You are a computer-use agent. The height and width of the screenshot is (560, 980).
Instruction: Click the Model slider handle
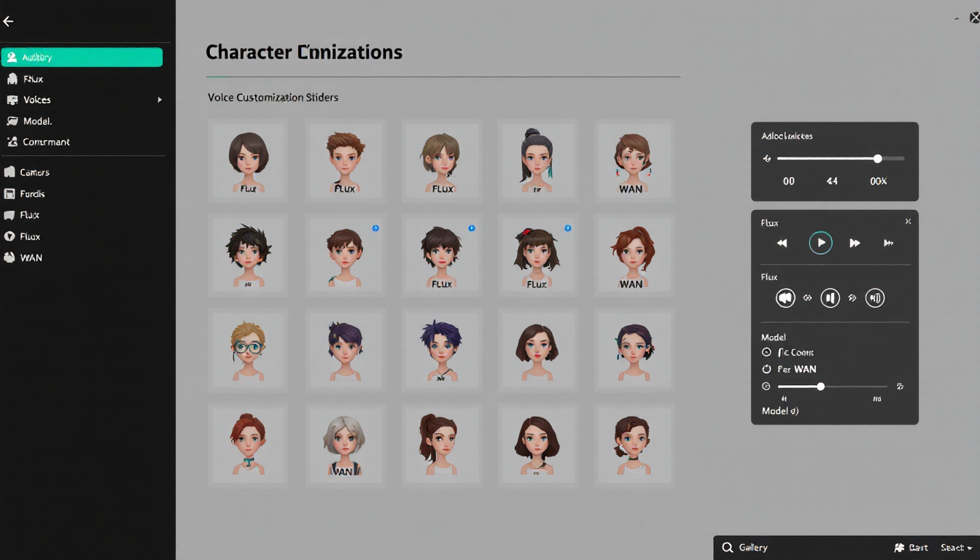pyautogui.click(x=820, y=386)
